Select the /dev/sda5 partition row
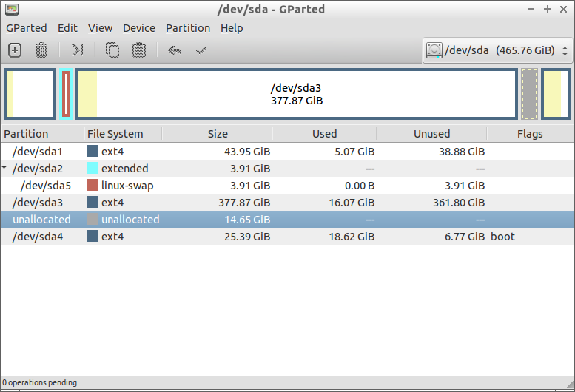Image resolution: width=575 pixels, height=392 pixels. (287, 186)
